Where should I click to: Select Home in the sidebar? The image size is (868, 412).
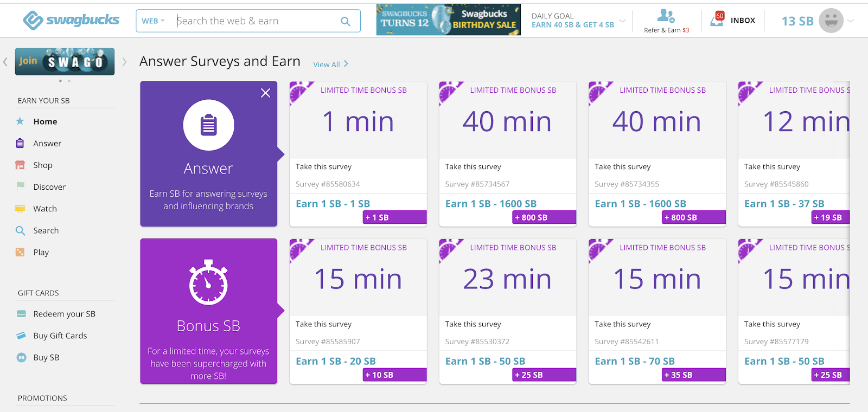[45, 121]
